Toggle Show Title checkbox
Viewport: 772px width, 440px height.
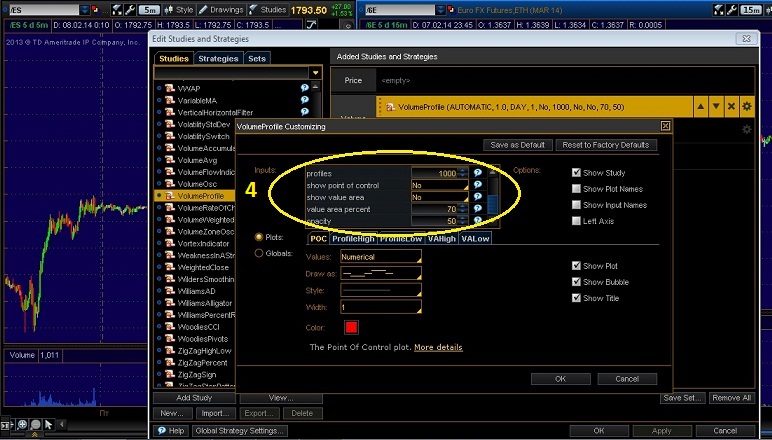click(576, 298)
